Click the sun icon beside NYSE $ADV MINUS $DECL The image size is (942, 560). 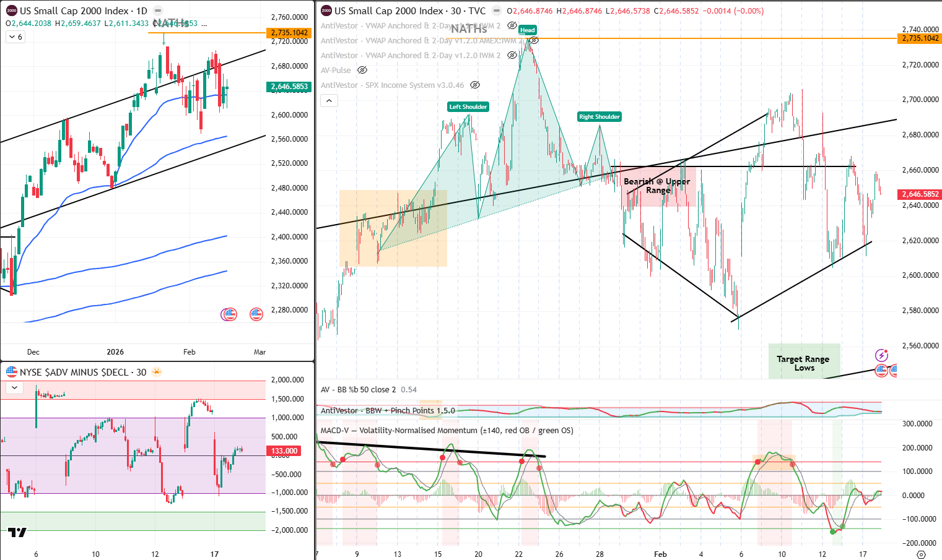tap(157, 372)
